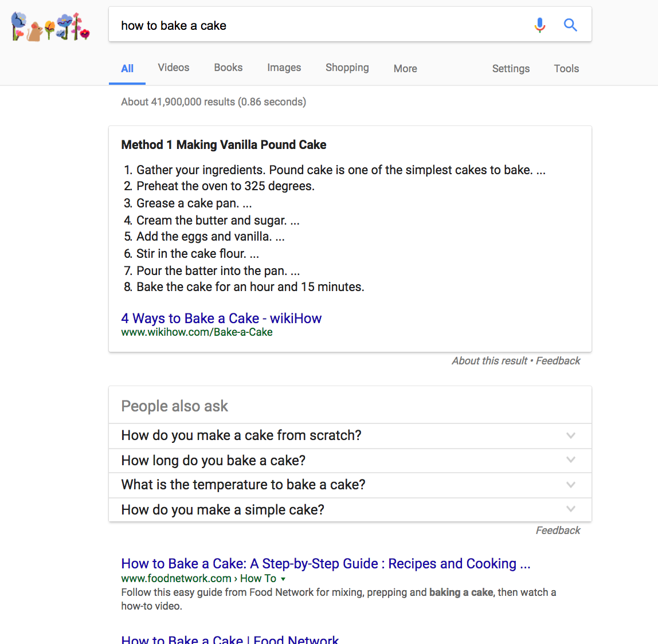Click the microphone voice search icon
The width and height of the screenshot is (658, 644).
539,25
